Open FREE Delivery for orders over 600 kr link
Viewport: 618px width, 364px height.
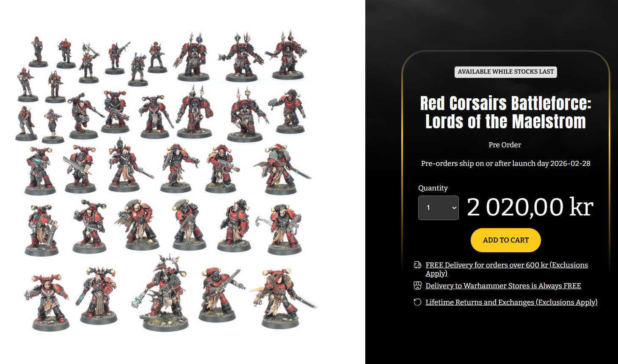pyautogui.click(x=506, y=269)
